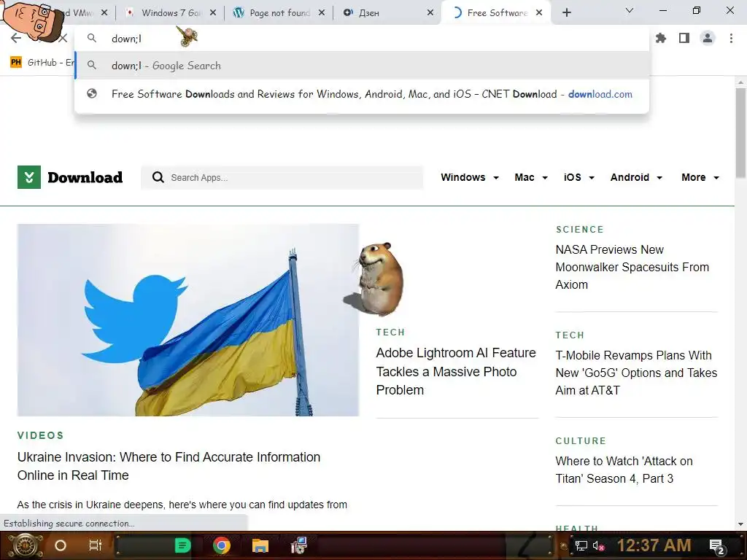Open the notification center icon
The width and height of the screenshot is (747, 560).
(x=716, y=546)
